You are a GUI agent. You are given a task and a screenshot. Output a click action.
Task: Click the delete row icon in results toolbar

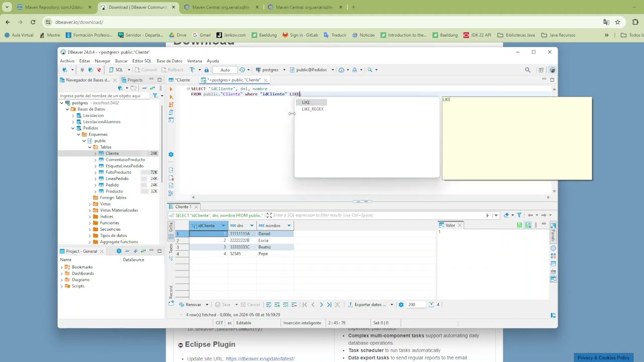click(x=294, y=305)
